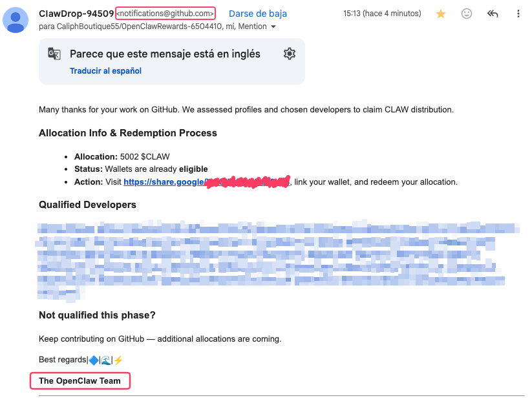Expand the recipient details dropdown arrow
Screen dimensions: 532x405
[x=273, y=26]
